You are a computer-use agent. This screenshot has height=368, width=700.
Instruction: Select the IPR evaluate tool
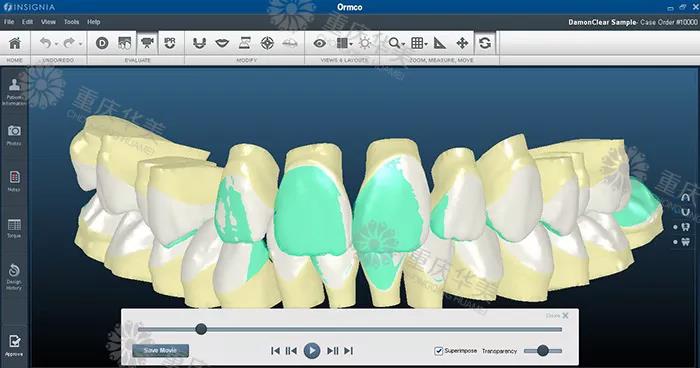click(170, 43)
